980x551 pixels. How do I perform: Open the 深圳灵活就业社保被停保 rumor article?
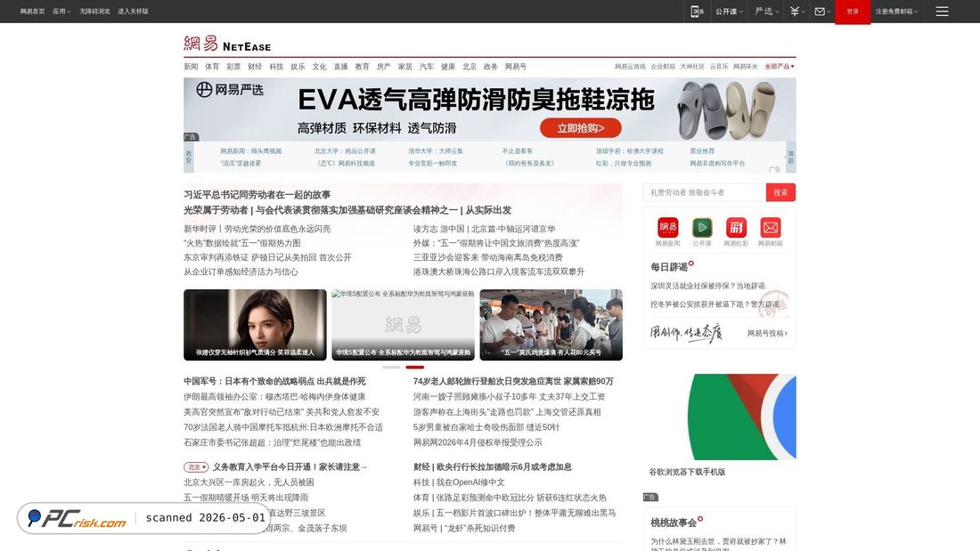coord(707,286)
